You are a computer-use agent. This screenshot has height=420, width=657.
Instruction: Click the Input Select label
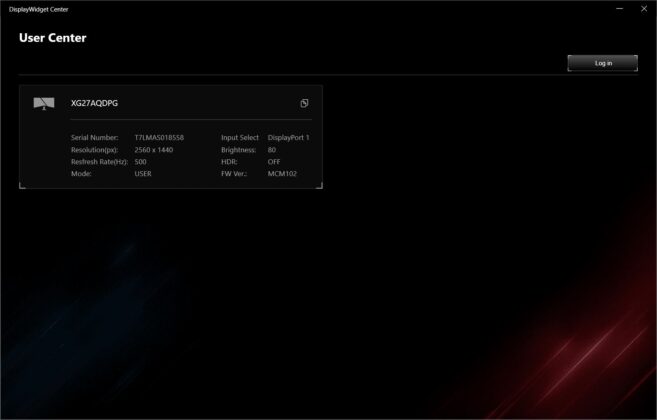pyautogui.click(x=240, y=137)
